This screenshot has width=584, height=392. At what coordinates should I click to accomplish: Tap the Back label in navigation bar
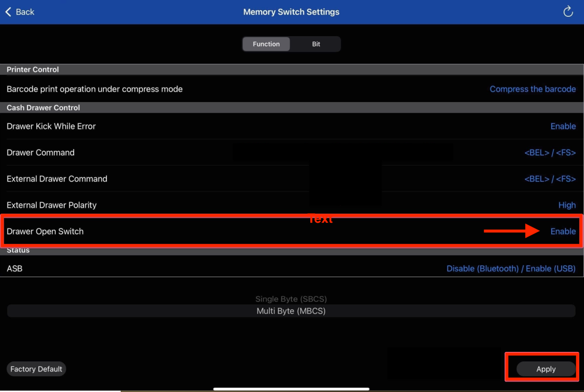tap(25, 12)
